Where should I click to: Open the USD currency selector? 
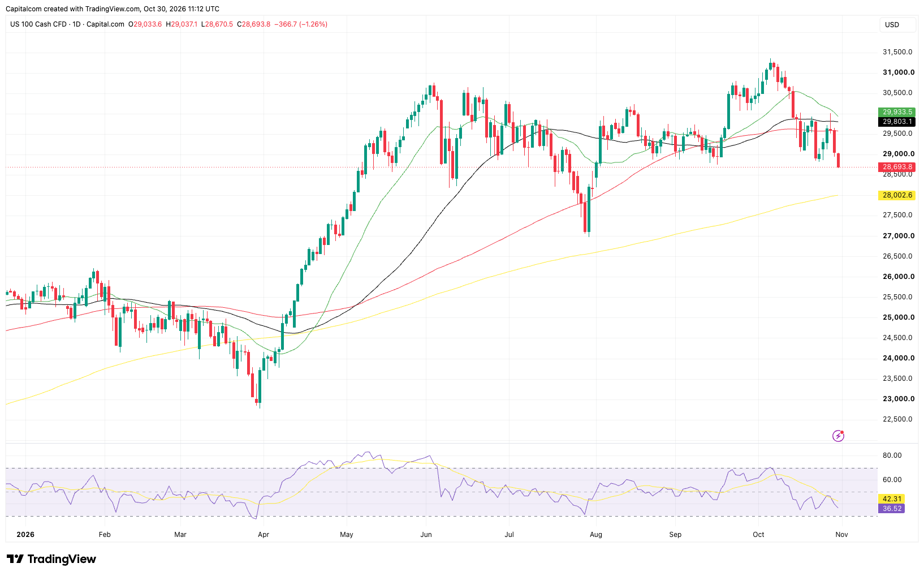pyautogui.click(x=897, y=25)
